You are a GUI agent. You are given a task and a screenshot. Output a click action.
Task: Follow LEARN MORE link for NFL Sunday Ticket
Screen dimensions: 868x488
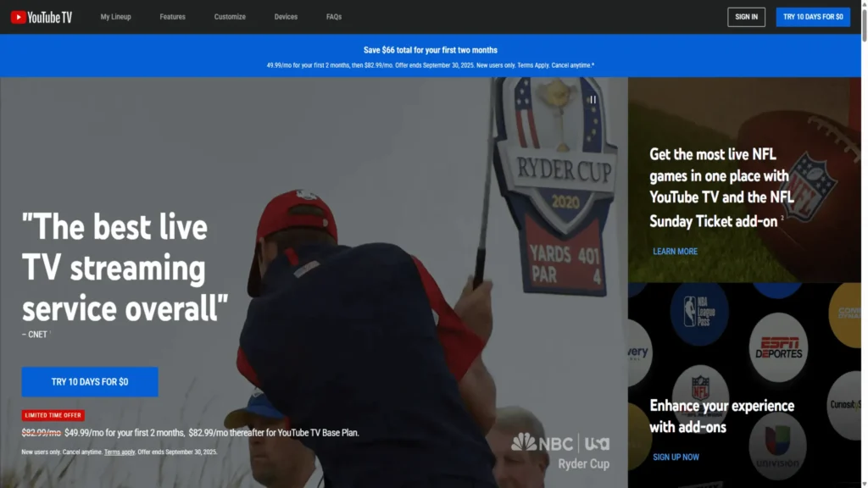(x=675, y=251)
